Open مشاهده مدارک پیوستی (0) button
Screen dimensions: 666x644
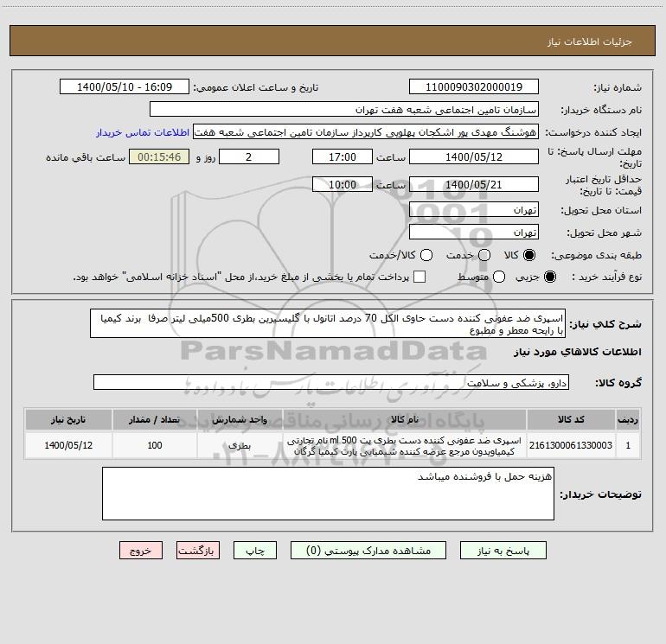(x=368, y=551)
